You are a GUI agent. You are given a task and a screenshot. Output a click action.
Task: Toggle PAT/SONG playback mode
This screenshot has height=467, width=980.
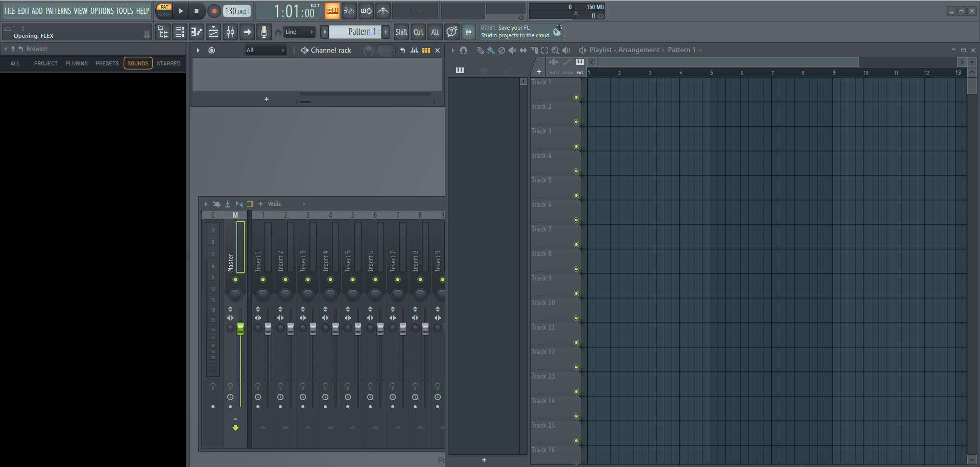(x=164, y=11)
